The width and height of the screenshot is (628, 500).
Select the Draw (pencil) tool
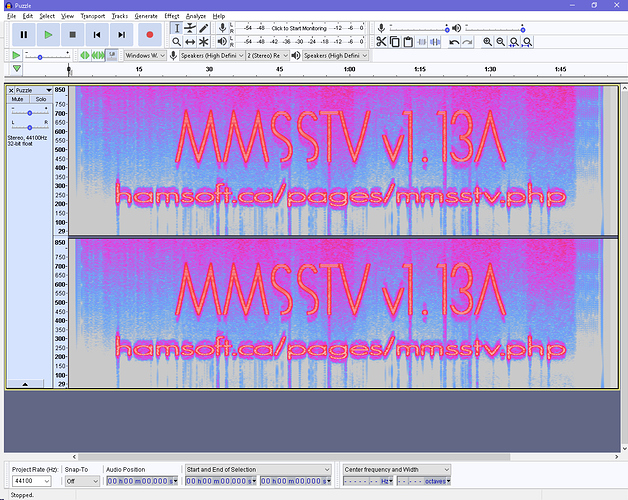(x=203, y=28)
